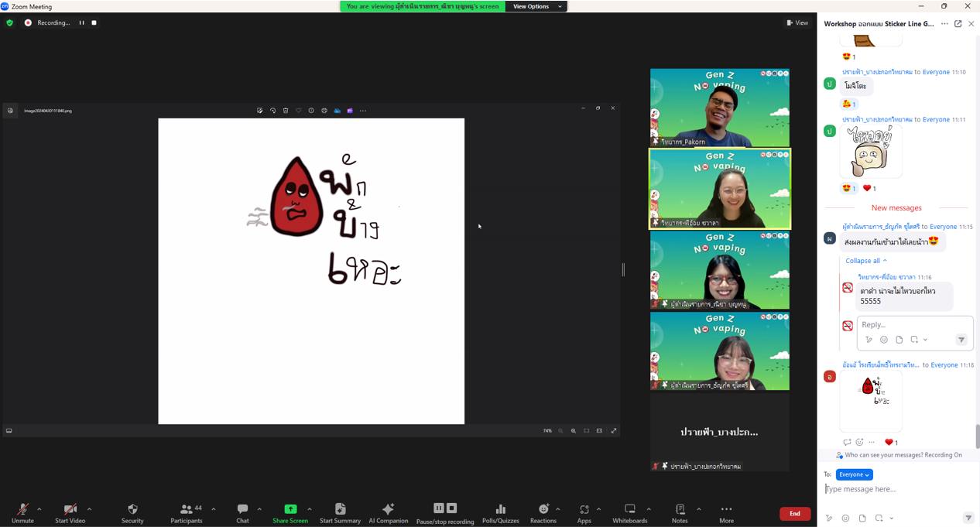Open the AI Companion
980x527 pixels.
388,512
